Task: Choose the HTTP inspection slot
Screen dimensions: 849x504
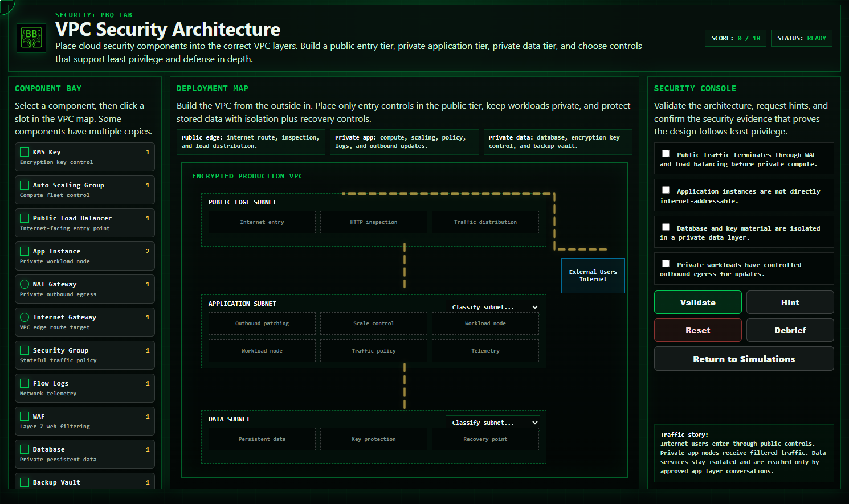Action: pos(374,222)
